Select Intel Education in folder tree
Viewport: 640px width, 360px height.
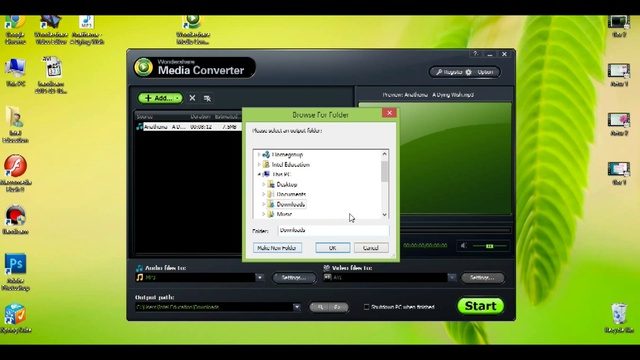click(x=291, y=164)
